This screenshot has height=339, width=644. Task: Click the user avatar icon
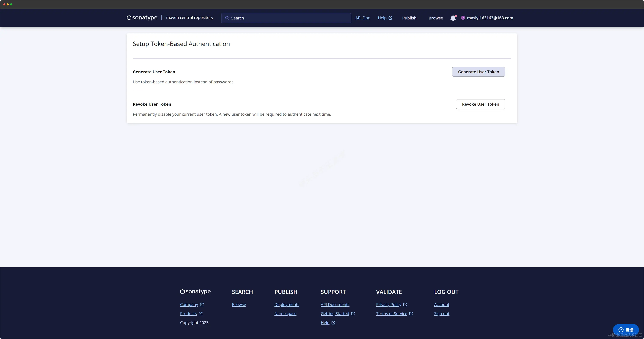(x=463, y=18)
